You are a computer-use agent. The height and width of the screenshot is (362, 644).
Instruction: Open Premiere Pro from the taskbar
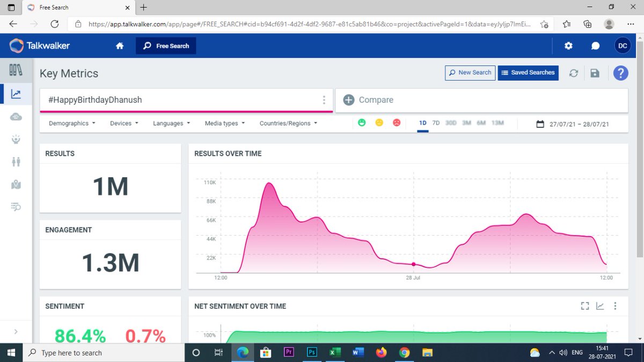(x=289, y=353)
